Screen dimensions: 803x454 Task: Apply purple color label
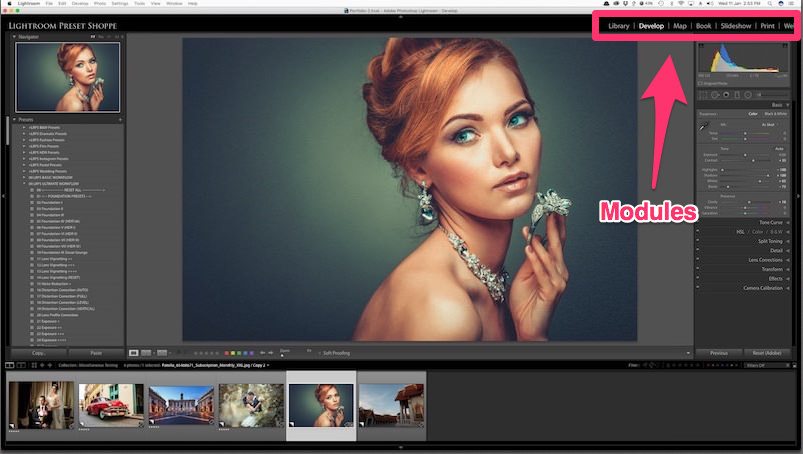[251, 353]
